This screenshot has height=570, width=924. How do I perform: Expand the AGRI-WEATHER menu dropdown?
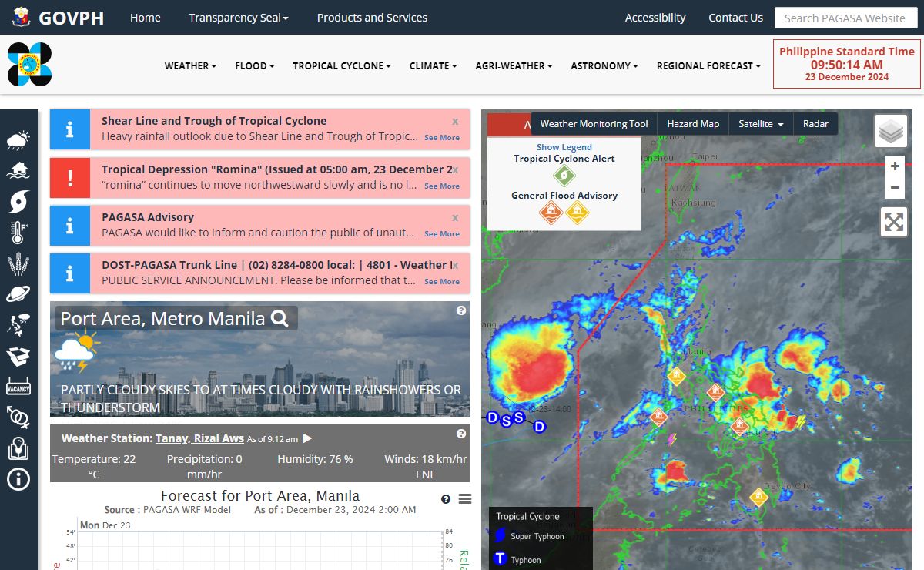tap(514, 66)
